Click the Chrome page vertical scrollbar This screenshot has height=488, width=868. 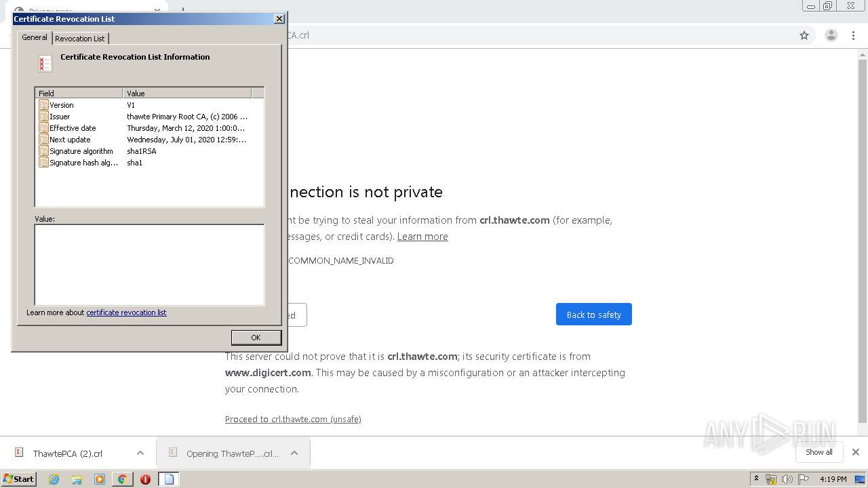pyautogui.click(x=863, y=242)
